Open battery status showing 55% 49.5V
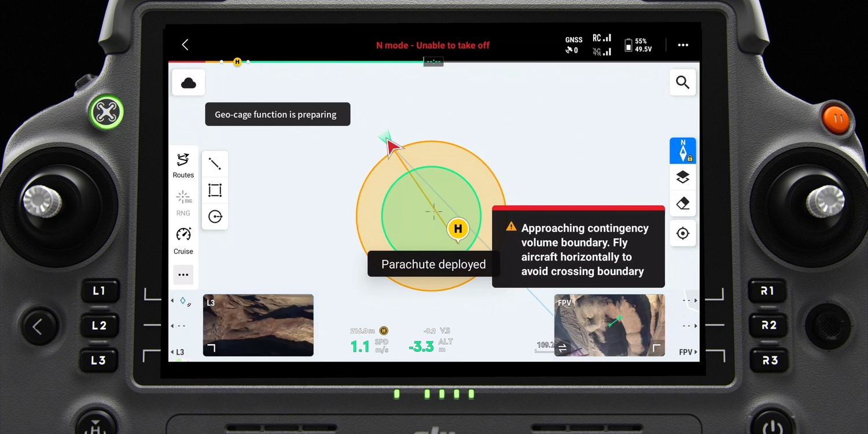Image resolution: width=868 pixels, height=434 pixels. tap(638, 45)
